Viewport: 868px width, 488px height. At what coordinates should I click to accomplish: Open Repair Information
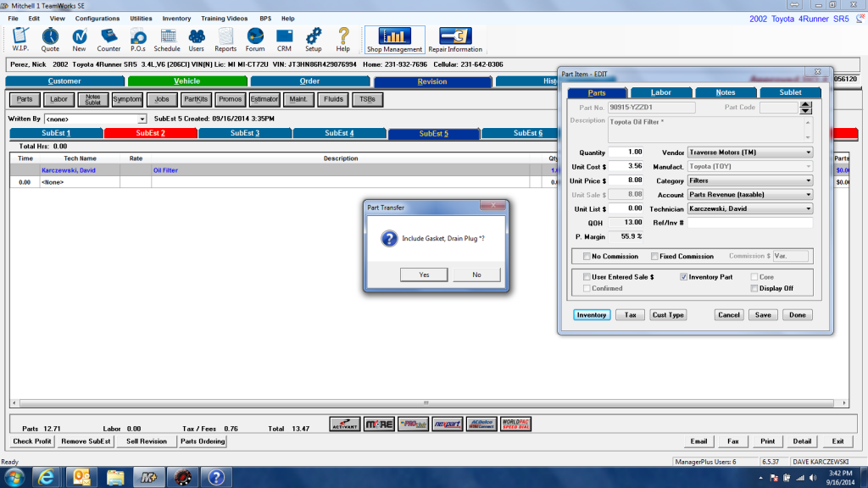[455, 40]
